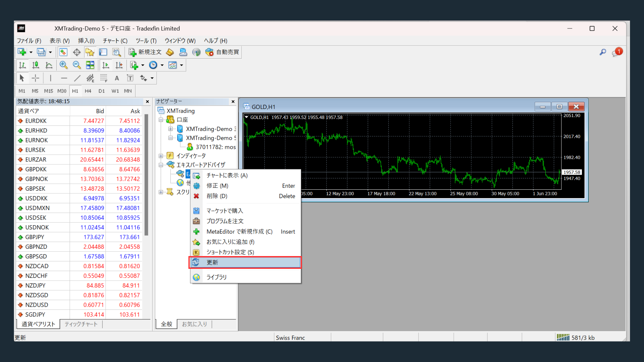Open the Strategy Tester magnifier icon

116,52
